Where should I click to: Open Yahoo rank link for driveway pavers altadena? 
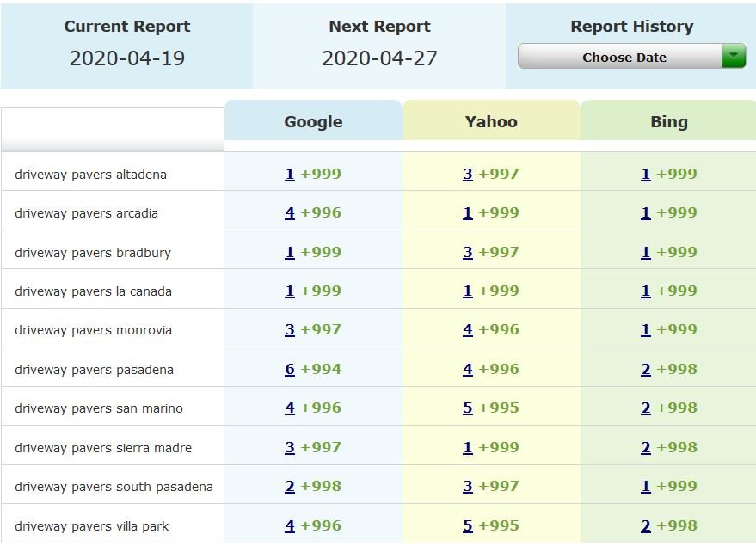coord(468,174)
